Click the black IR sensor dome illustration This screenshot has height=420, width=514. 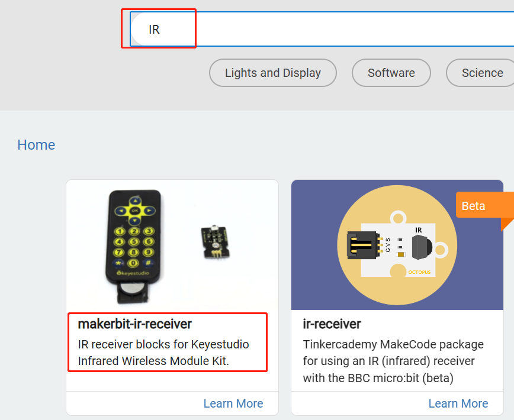pyautogui.click(x=422, y=247)
